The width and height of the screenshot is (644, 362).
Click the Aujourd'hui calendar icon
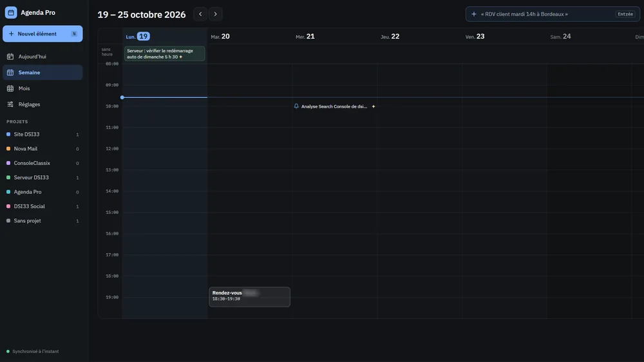point(10,56)
